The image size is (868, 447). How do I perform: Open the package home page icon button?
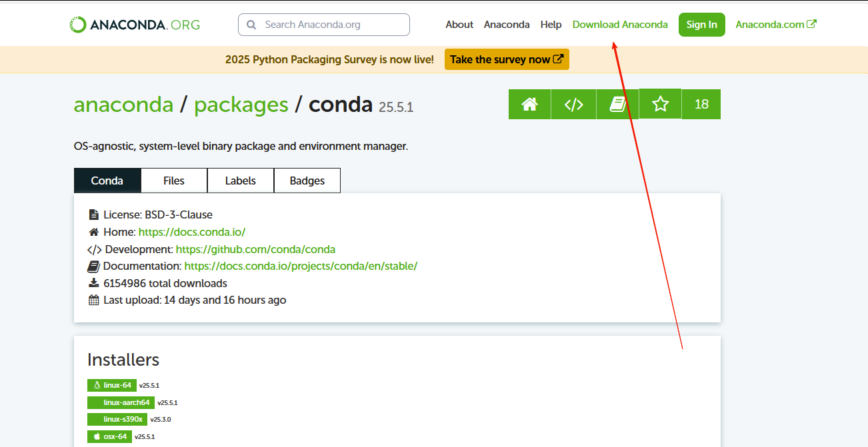(529, 104)
